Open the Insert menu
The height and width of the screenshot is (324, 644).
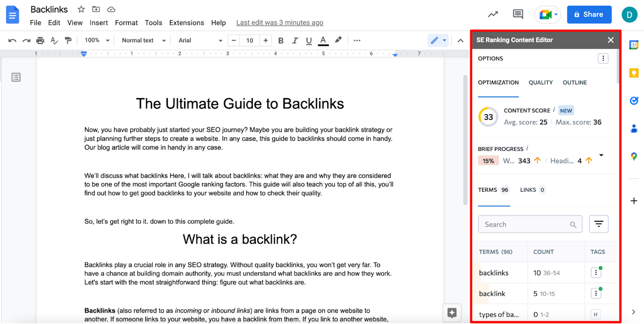(x=98, y=23)
